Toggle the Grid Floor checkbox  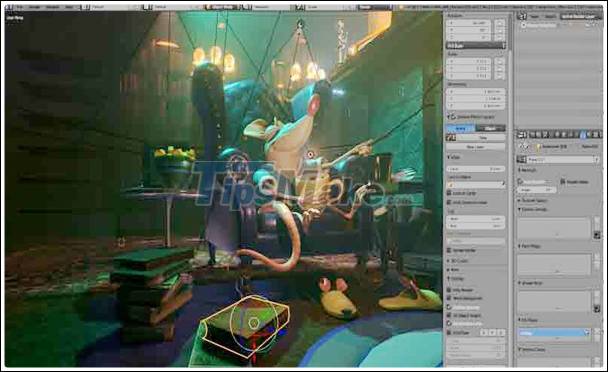pyautogui.click(x=449, y=333)
